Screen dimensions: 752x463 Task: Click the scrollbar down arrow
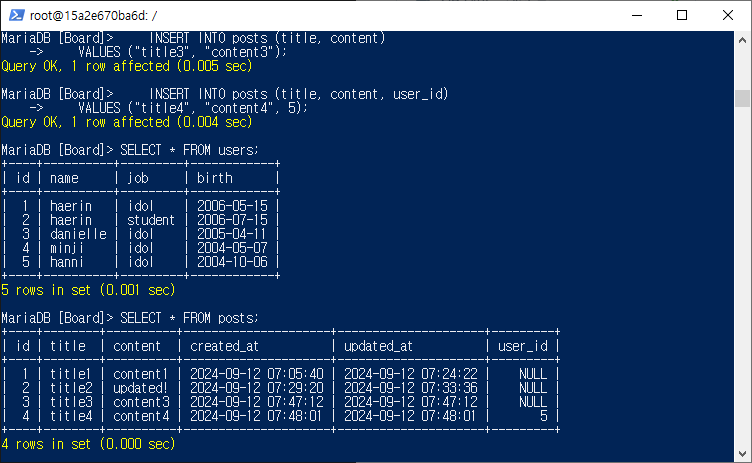[x=742, y=453]
